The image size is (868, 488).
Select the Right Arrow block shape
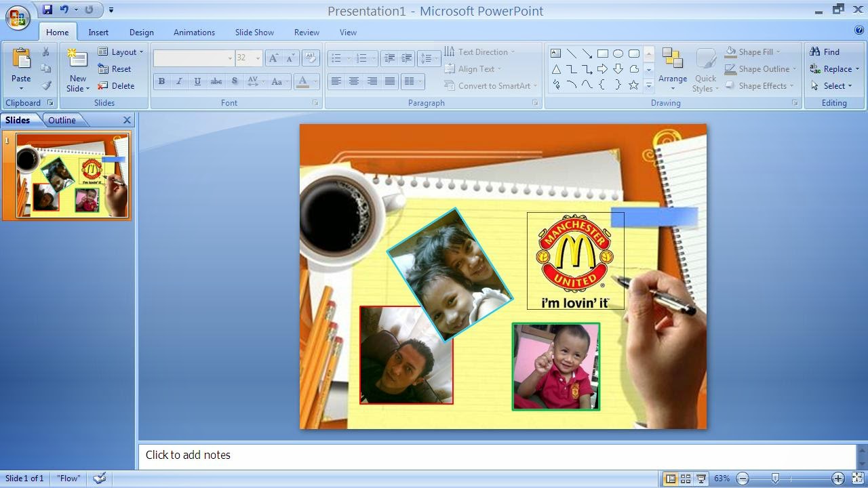(x=602, y=69)
